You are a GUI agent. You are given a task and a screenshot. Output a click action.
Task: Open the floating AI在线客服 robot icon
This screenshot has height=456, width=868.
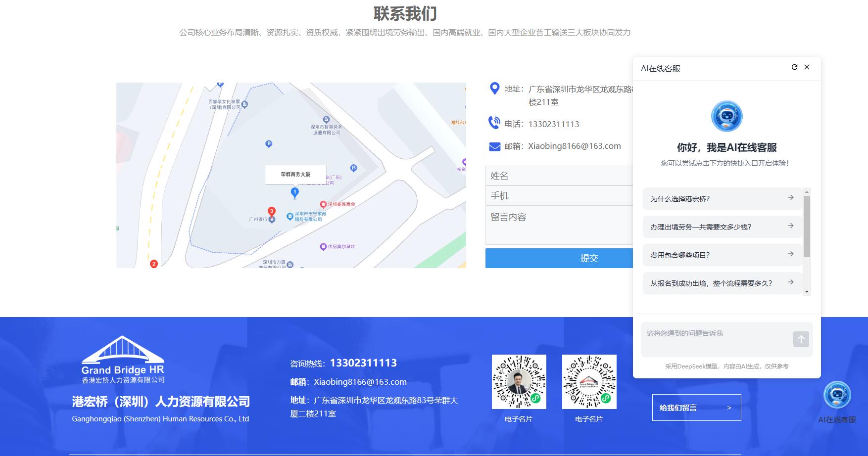[x=837, y=395]
